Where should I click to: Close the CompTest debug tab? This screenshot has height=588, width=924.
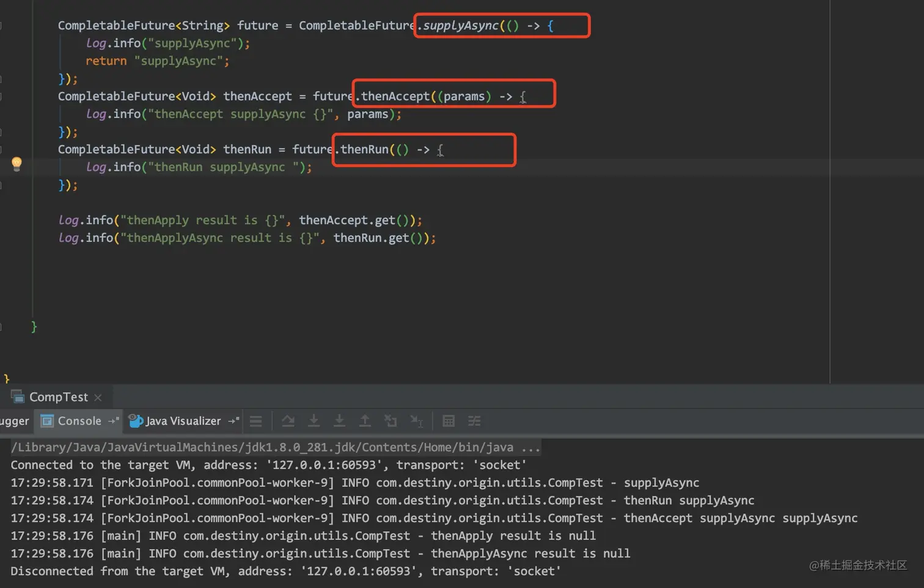[98, 397]
